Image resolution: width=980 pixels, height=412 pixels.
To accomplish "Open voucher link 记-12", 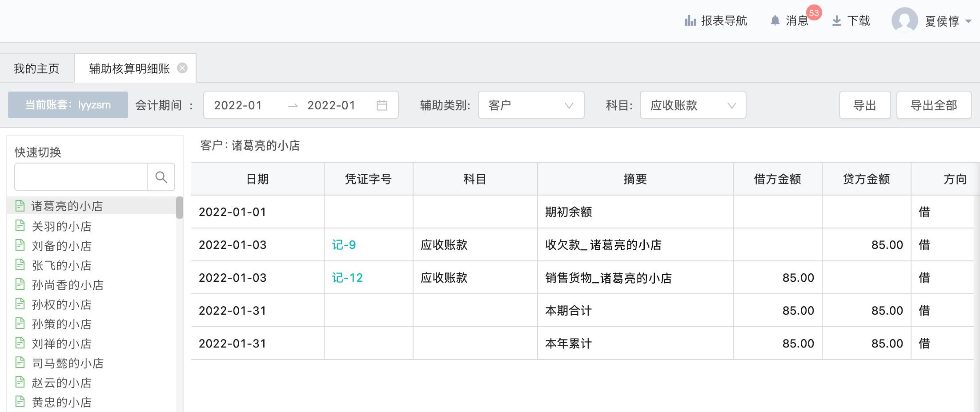I will tap(347, 278).
